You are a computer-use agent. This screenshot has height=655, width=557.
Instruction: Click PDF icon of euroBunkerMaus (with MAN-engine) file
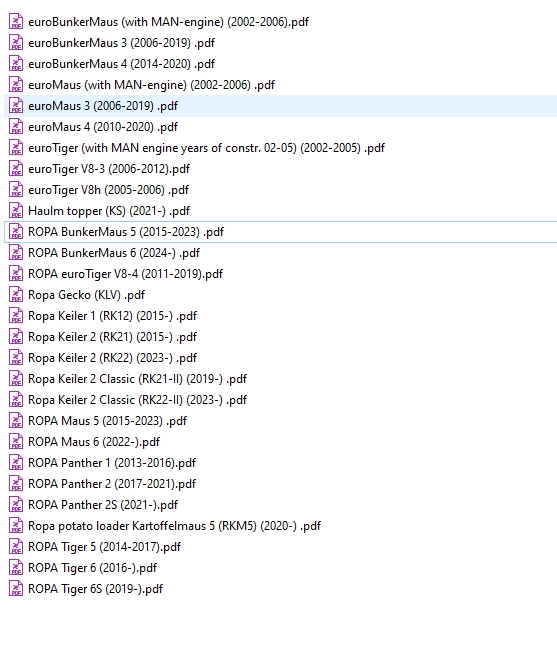16,22
